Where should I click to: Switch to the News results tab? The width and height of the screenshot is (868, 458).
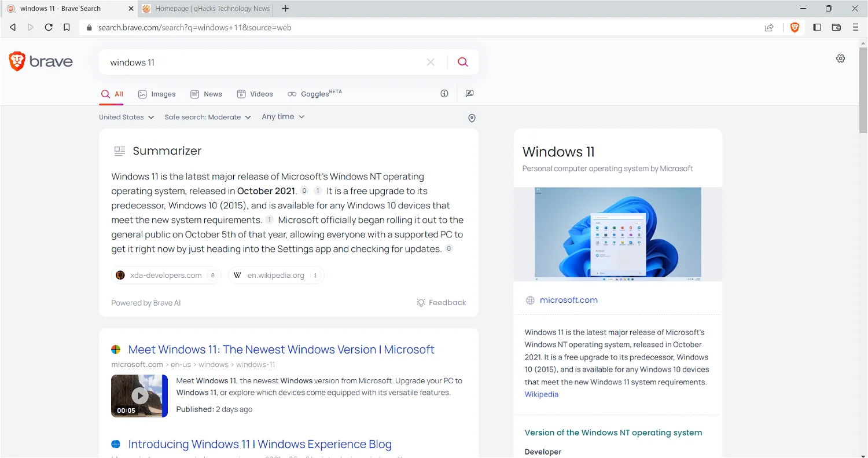coord(206,94)
